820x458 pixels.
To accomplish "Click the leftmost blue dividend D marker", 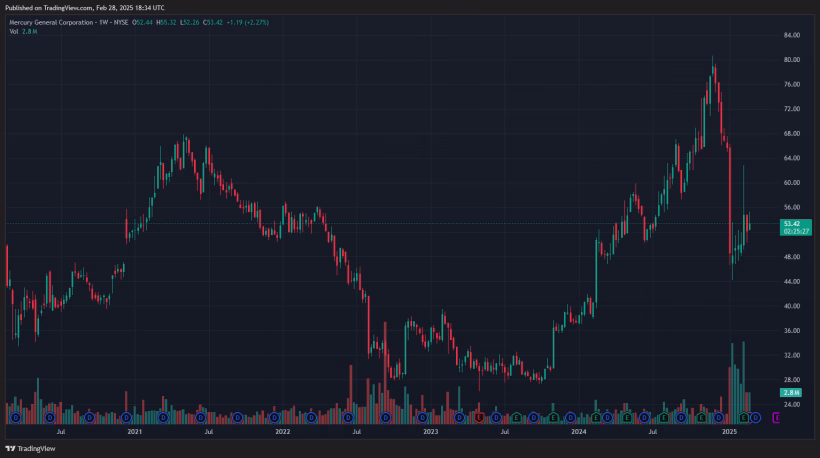I will [14, 417].
